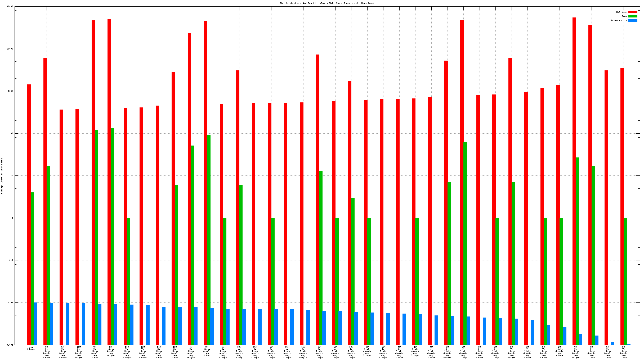Image resolution: width=644 pixels, height=362 pixels.
Task: Click the green Spam legend swatch
Action: [633, 16]
